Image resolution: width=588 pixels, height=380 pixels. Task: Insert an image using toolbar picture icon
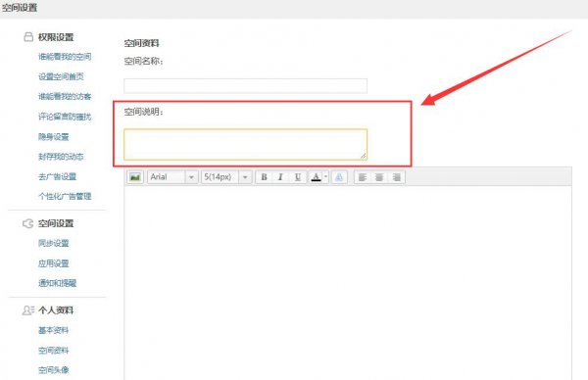click(x=135, y=177)
